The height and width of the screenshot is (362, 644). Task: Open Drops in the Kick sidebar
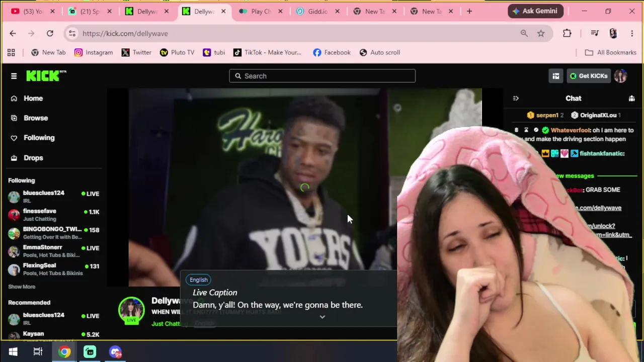tap(33, 158)
